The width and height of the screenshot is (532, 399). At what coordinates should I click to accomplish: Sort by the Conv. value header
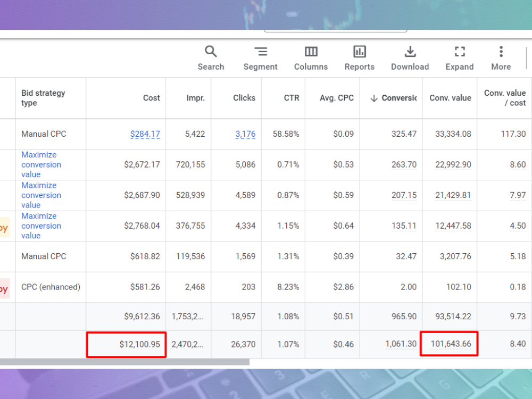click(450, 98)
